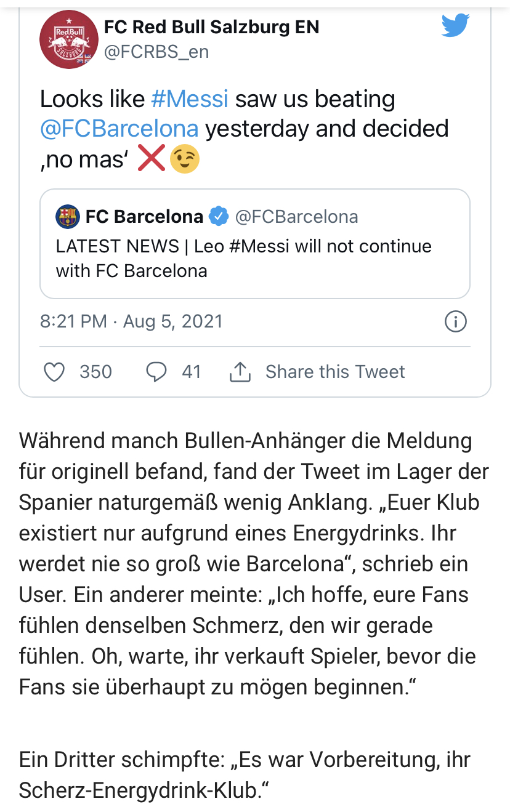Open the @FCBarcelona mention link
Image resolution: width=510 pixels, height=812 pixels.
[x=119, y=129]
